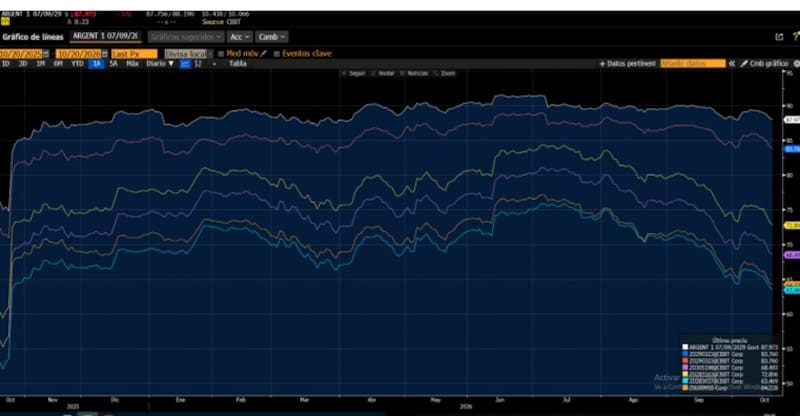Select the 6M time range
The height and width of the screenshot is (416, 800).
(58, 64)
